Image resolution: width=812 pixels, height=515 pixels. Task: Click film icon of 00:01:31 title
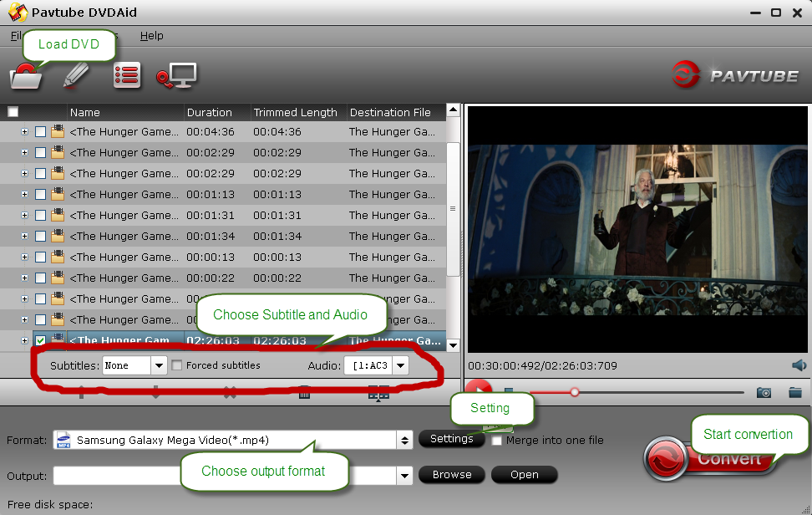pyautogui.click(x=58, y=215)
